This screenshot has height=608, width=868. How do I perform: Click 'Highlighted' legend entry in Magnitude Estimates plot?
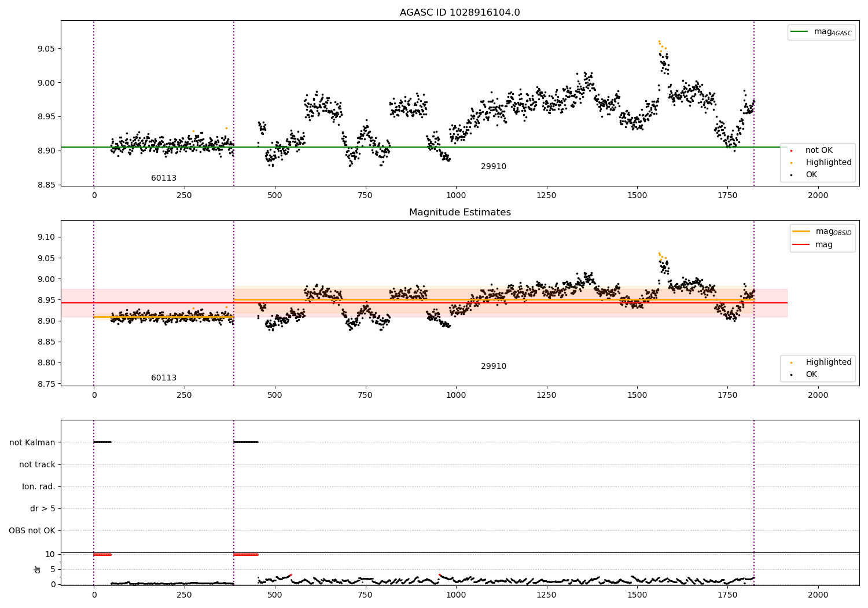point(829,362)
